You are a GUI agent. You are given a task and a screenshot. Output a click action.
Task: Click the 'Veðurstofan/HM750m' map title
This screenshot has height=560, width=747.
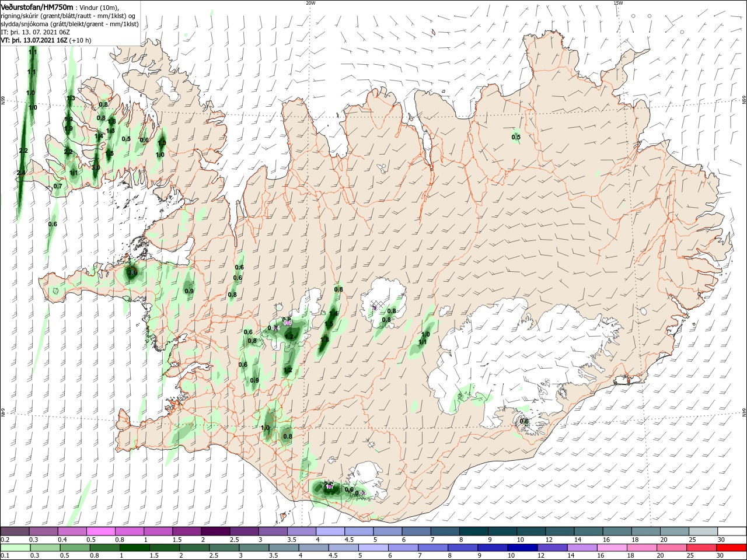[37, 6]
